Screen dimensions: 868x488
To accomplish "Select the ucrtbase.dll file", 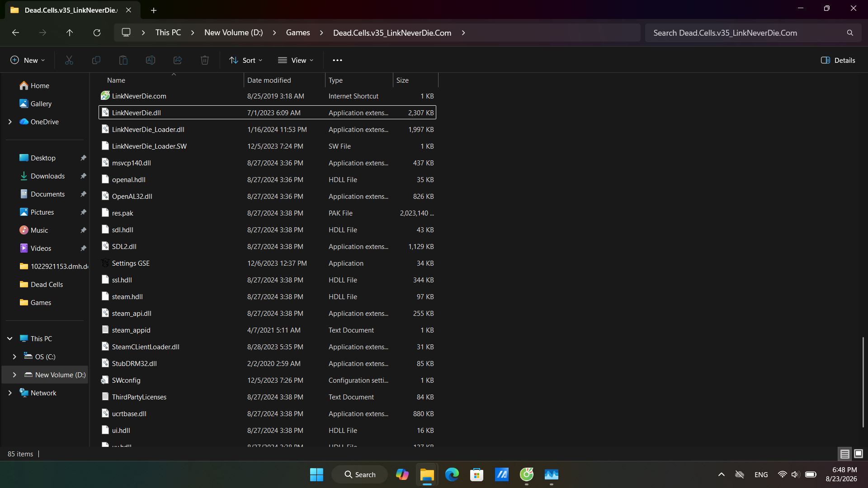I will coord(267,413).
